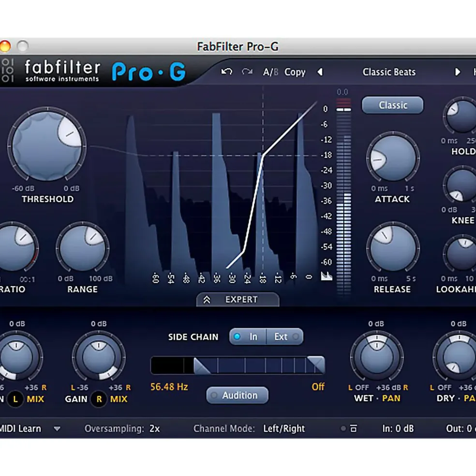Click the Range knob

82,248
